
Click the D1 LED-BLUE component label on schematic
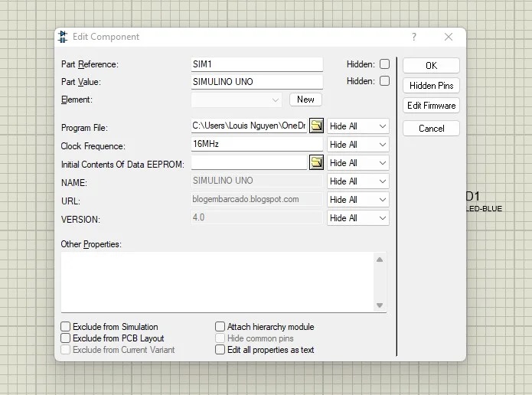point(484,201)
